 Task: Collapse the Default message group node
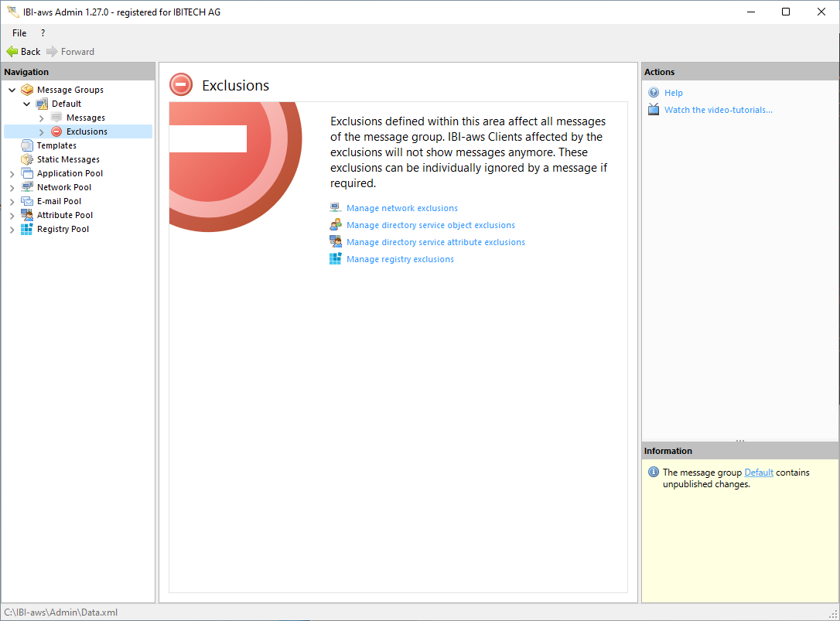click(x=27, y=104)
